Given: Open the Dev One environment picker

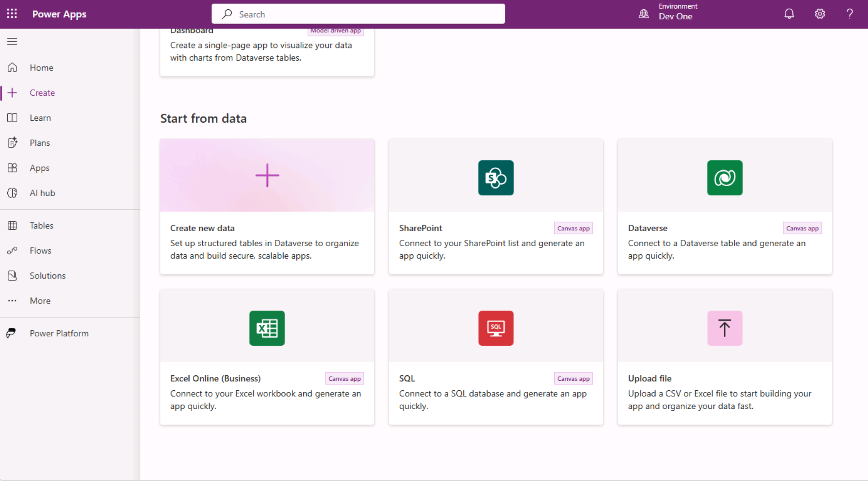Looking at the screenshot, I should point(675,14).
